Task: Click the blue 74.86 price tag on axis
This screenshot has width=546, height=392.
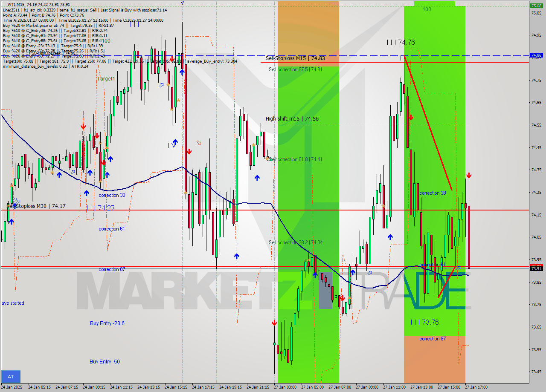Action: (x=536, y=55)
